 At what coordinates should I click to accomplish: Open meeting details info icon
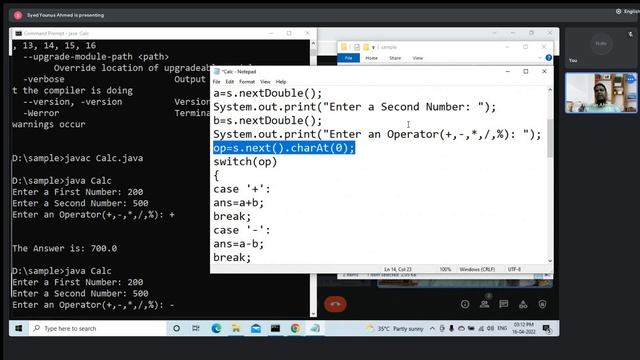pyautogui.click(x=465, y=304)
